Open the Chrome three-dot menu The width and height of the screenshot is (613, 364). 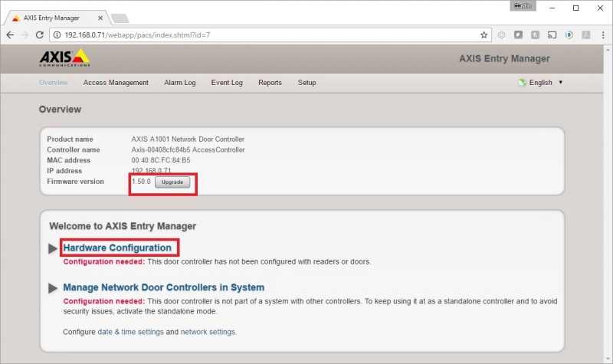603,34
